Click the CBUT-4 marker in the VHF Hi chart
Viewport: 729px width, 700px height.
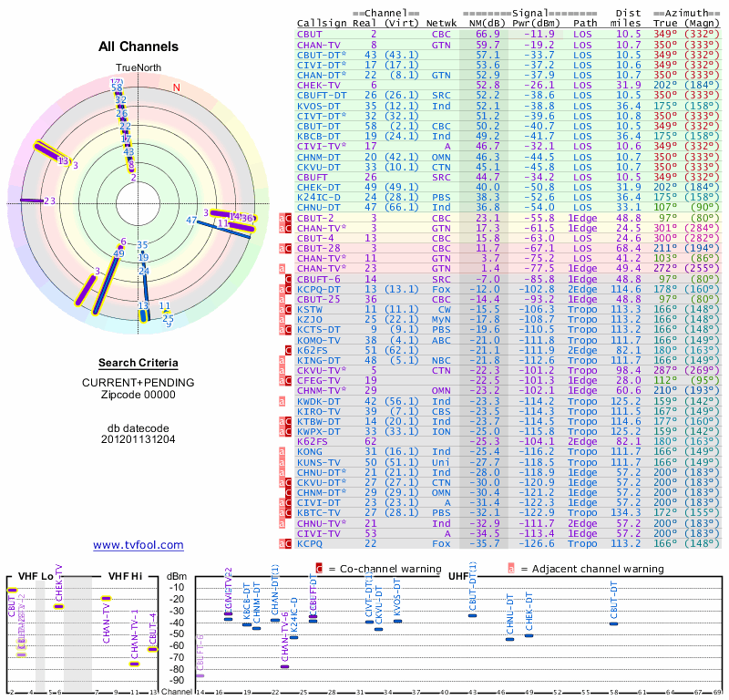pyautogui.click(x=153, y=649)
